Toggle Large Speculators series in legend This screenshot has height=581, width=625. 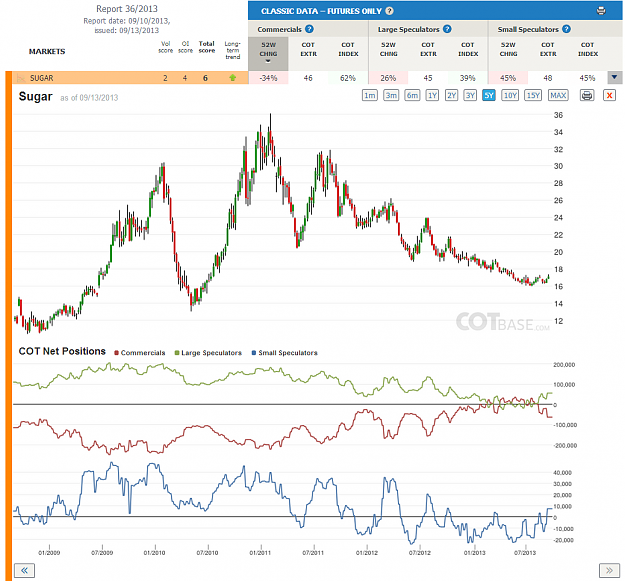tap(208, 353)
